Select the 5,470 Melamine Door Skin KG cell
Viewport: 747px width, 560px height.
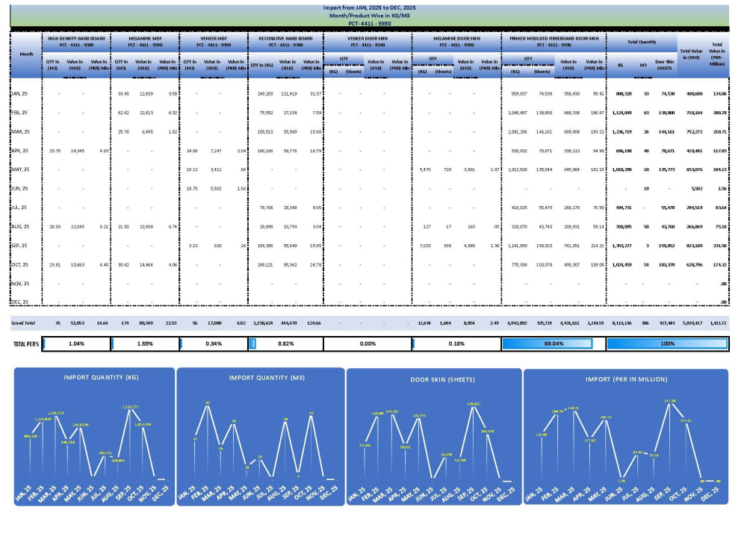[425, 169]
